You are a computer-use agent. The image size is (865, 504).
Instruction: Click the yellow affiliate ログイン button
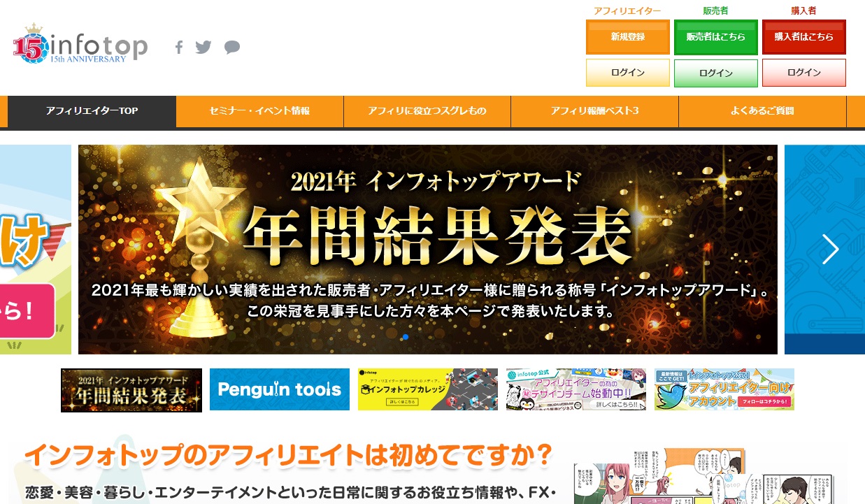click(628, 73)
